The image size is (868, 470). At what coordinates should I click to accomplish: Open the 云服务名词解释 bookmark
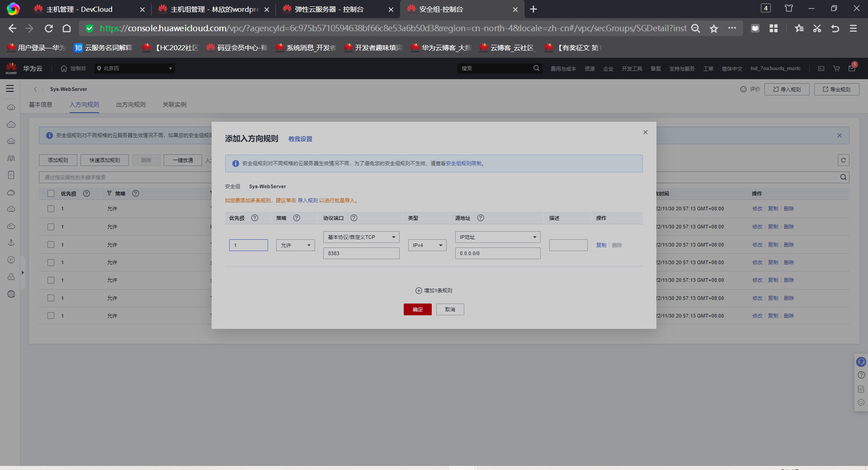[104, 47]
